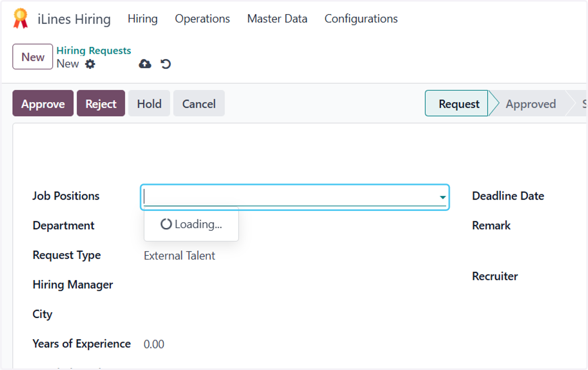
Task: Click the Years of Experience value 0.00
Action: 154,345
